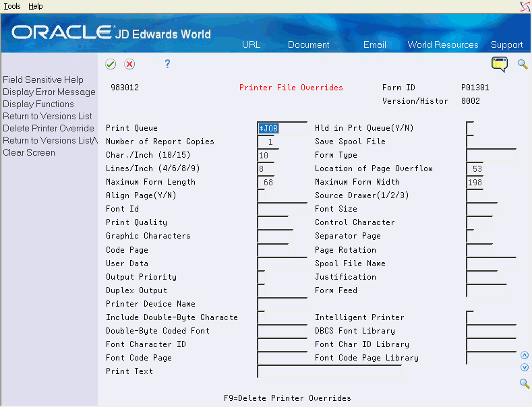Click Font Char ID Library field
The image size is (532, 407).
pyautogui.click(x=492, y=344)
